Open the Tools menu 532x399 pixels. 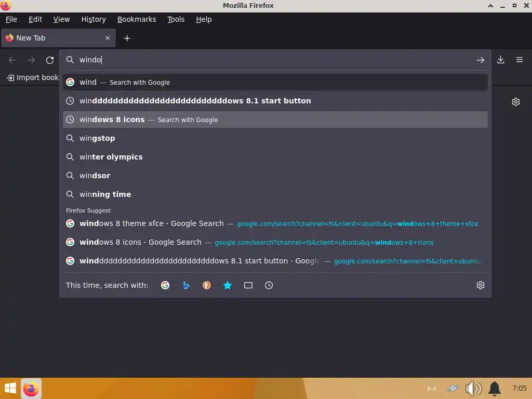click(x=176, y=19)
